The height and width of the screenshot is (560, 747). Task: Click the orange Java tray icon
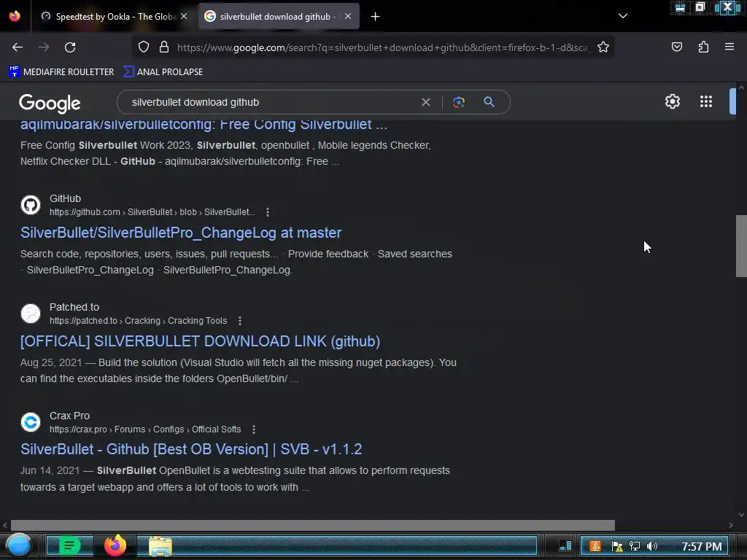coord(595,546)
